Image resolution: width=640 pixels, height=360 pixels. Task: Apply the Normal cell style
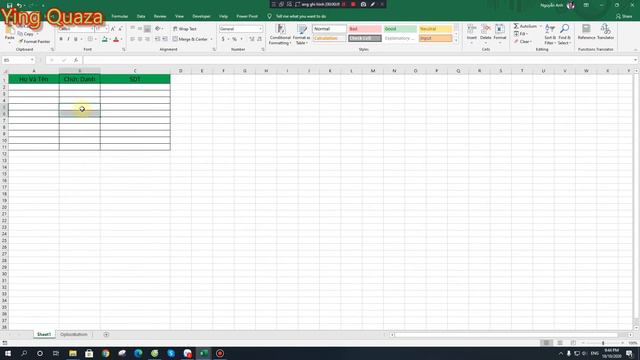click(329, 29)
